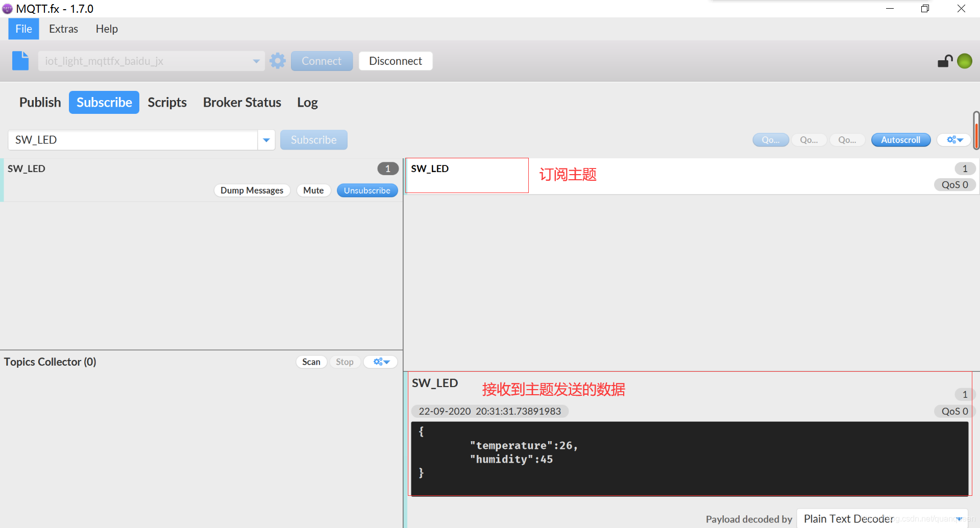The width and height of the screenshot is (980, 528).
Task: Switch to the Broker Status tab
Action: pyautogui.click(x=242, y=102)
